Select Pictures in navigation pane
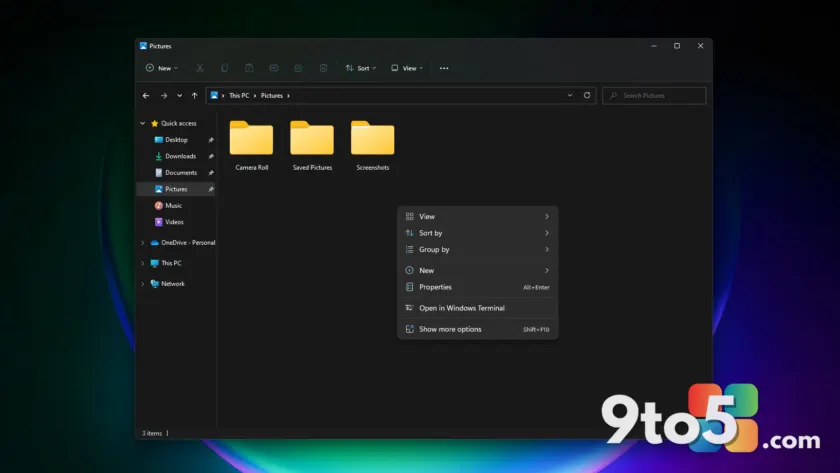840x473 pixels. coord(176,189)
